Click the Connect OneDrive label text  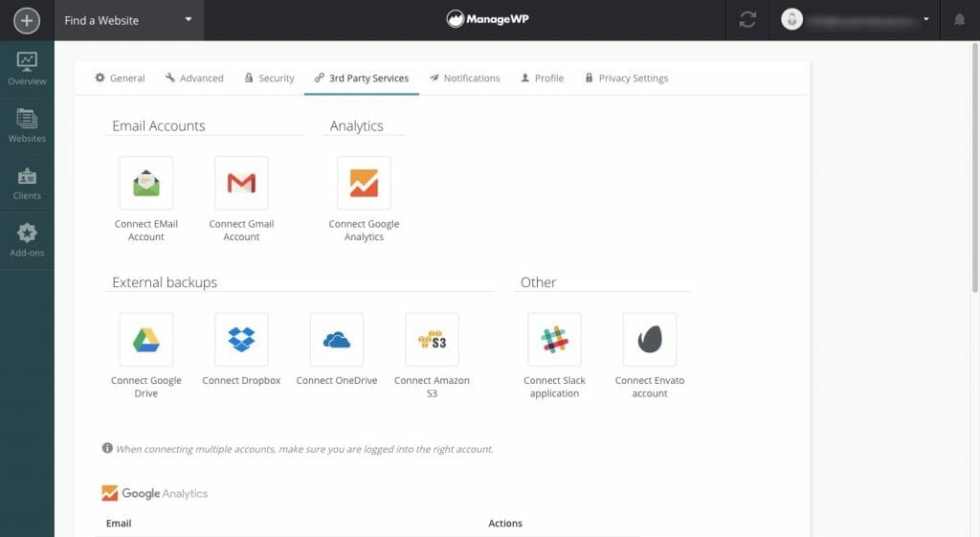point(336,380)
